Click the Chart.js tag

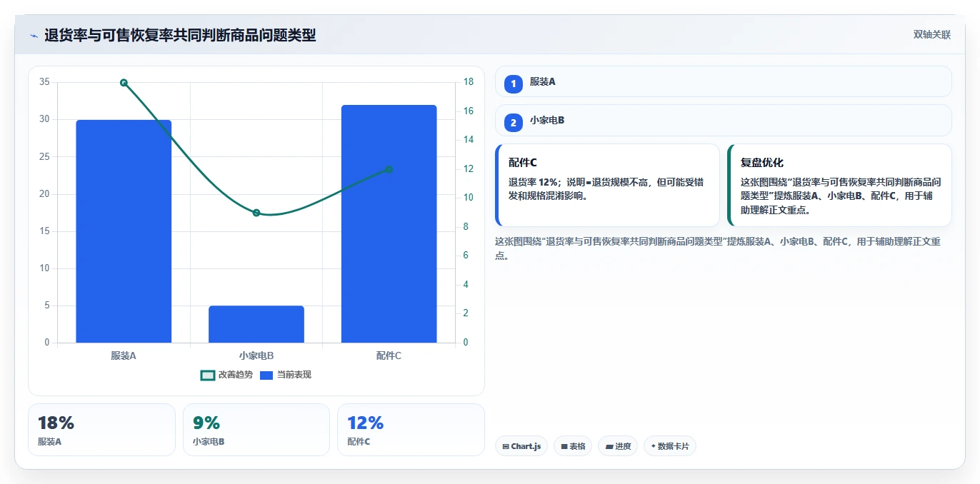point(521,446)
